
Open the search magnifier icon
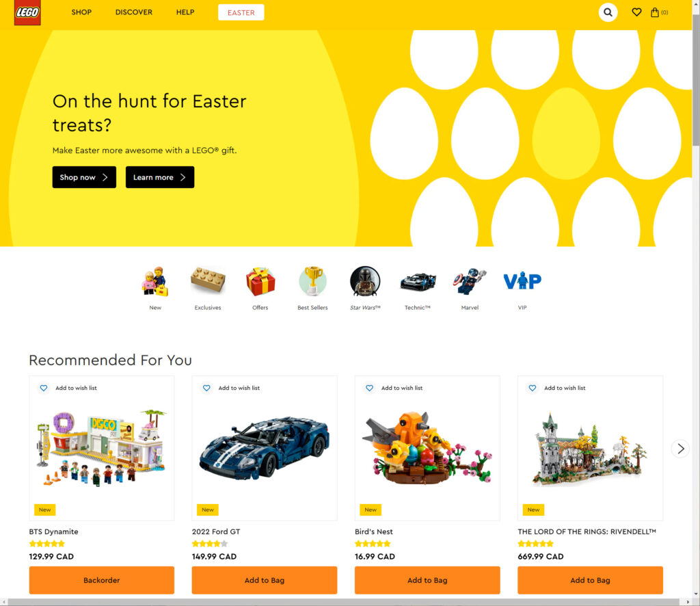(608, 12)
